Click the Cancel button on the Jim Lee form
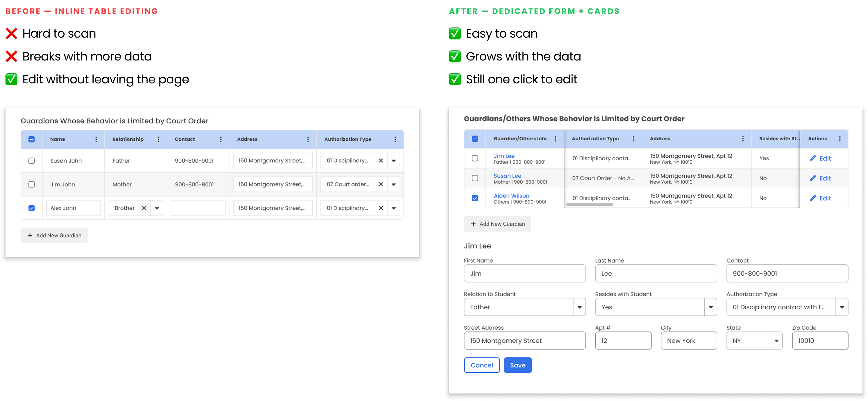Image resolution: width=868 pixels, height=401 pixels. pos(482,365)
